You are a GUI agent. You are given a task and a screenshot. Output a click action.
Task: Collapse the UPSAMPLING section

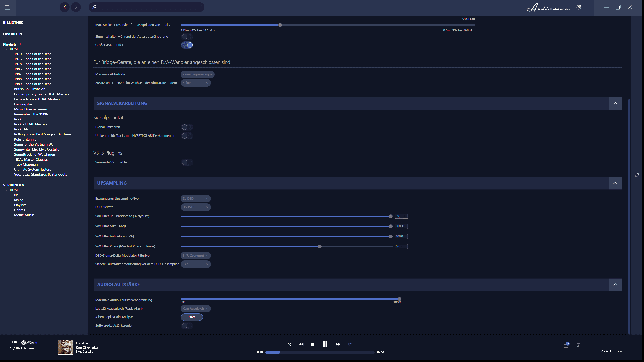(x=615, y=183)
